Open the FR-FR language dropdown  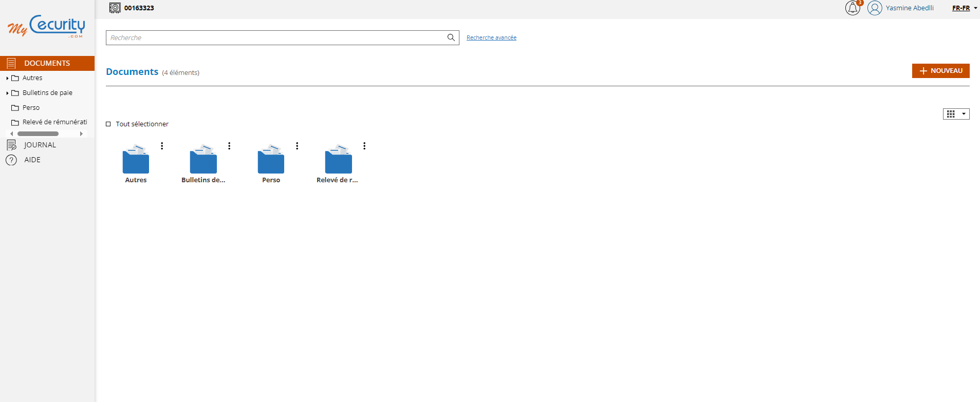(964, 8)
